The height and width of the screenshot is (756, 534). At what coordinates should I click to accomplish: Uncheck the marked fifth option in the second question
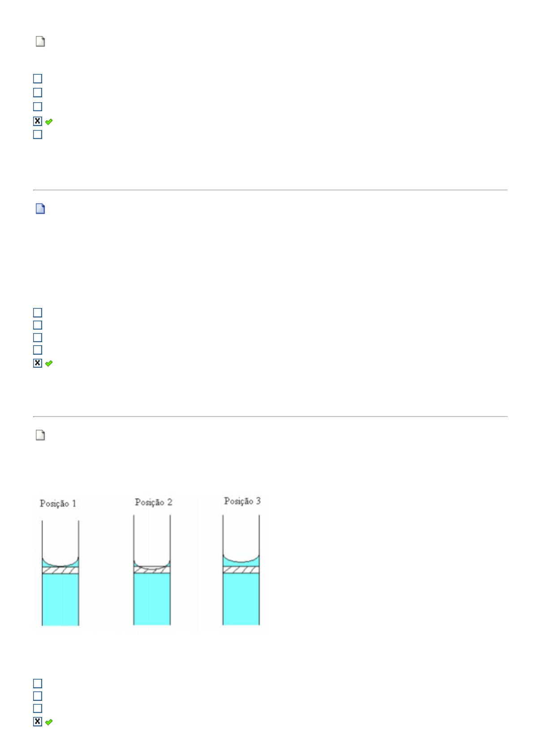[x=38, y=363]
